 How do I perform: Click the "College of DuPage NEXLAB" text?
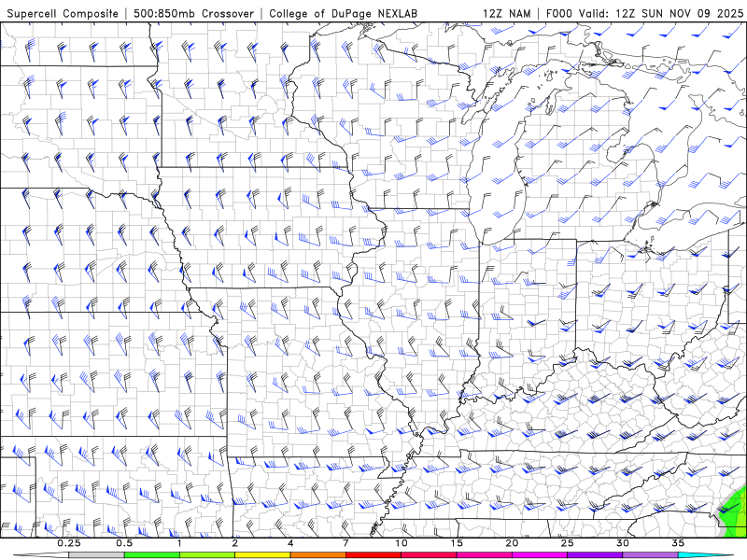pos(343,13)
